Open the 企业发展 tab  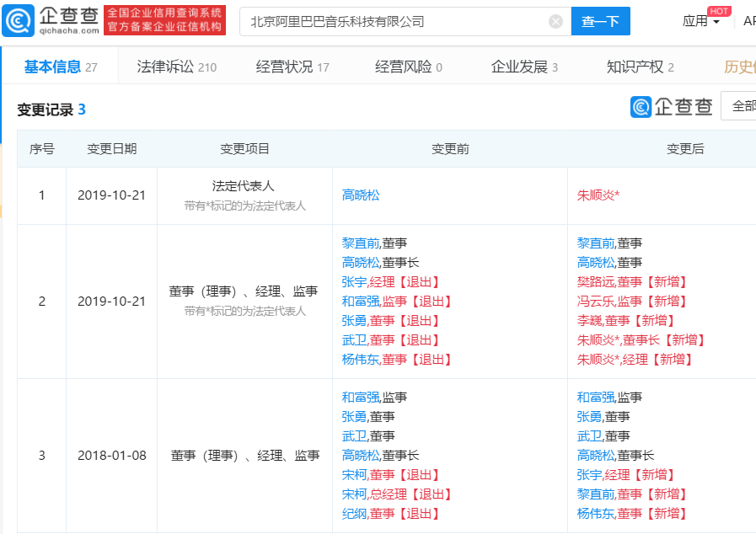(524, 67)
